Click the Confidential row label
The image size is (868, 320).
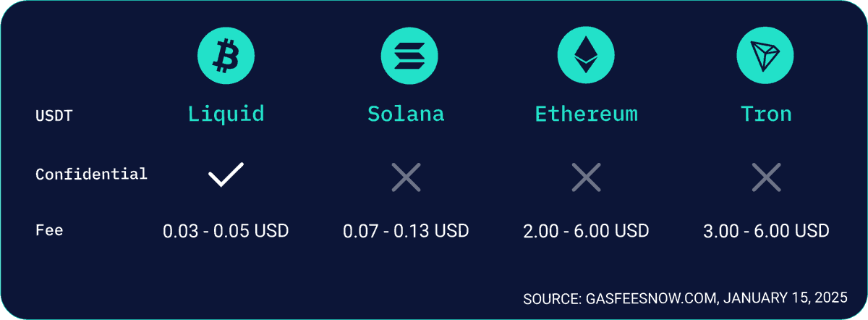[x=91, y=174]
